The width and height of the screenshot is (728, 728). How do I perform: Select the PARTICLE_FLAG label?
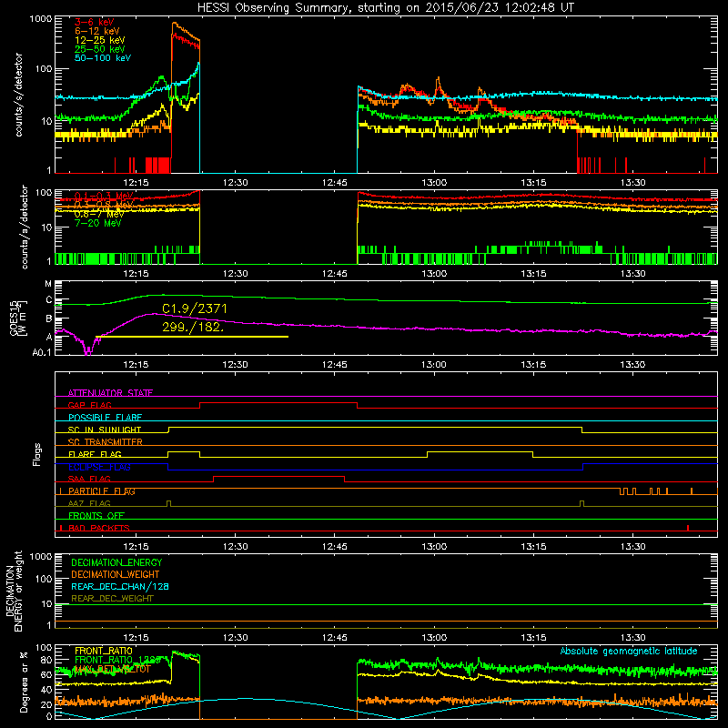pyautogui.click(x=102, y=490)
